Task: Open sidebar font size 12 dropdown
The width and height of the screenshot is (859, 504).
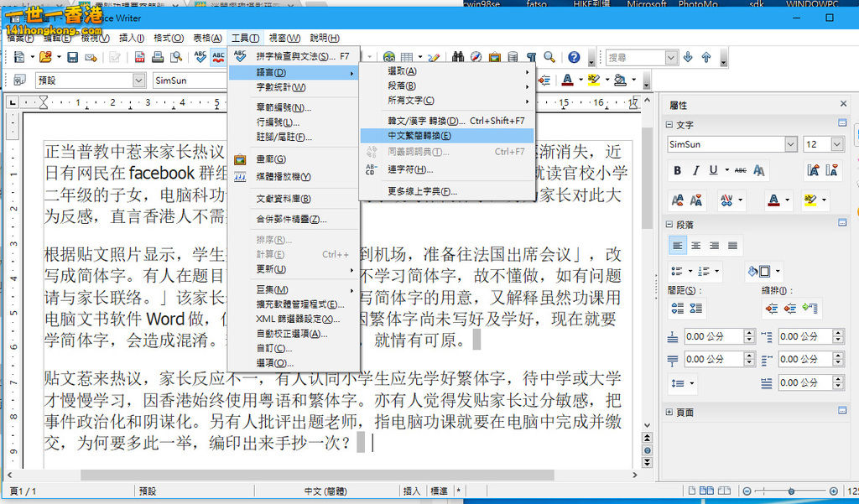Action: [x=837, y=144]
